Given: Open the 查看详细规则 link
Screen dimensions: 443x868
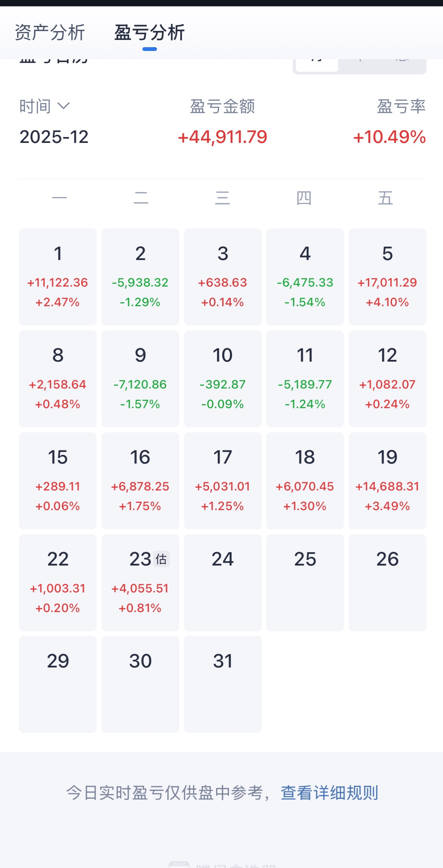Looking at the screenshot, I should [330, 793].
